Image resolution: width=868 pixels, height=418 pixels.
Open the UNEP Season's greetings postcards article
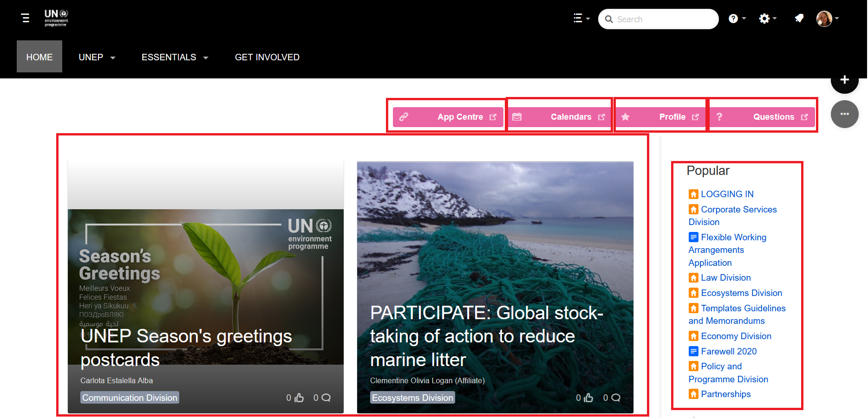[186, 348]
